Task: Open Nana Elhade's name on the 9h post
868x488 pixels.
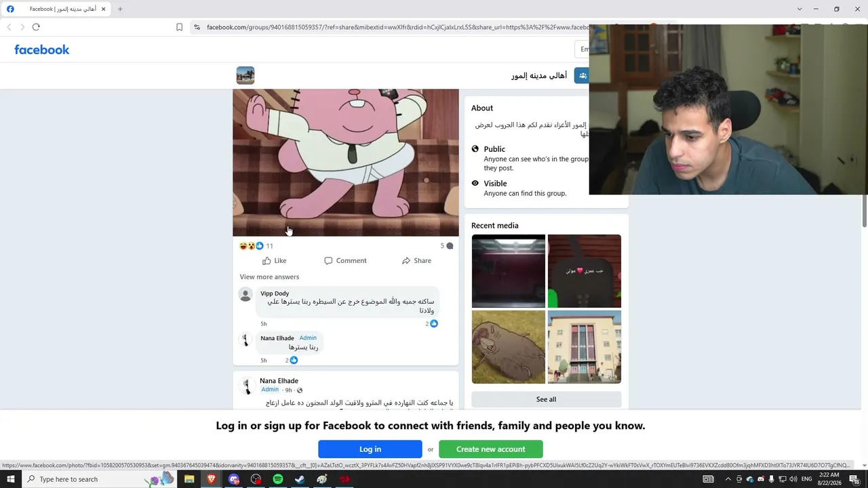Action: coord(279,381)
